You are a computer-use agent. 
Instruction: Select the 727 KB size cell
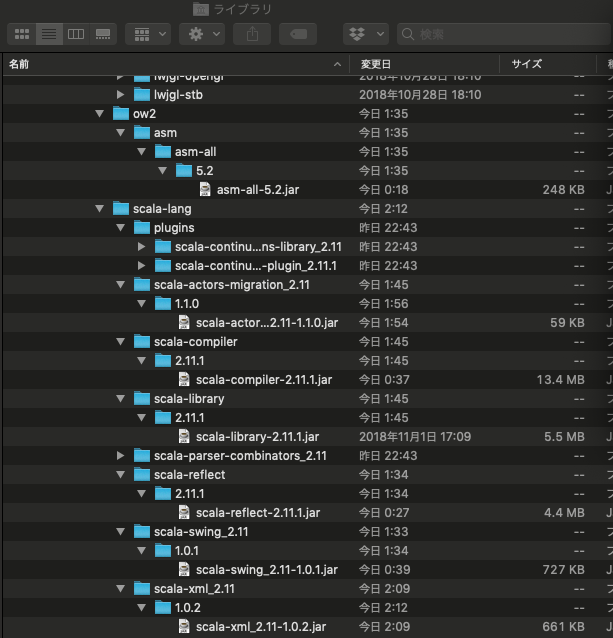[563, 570]
